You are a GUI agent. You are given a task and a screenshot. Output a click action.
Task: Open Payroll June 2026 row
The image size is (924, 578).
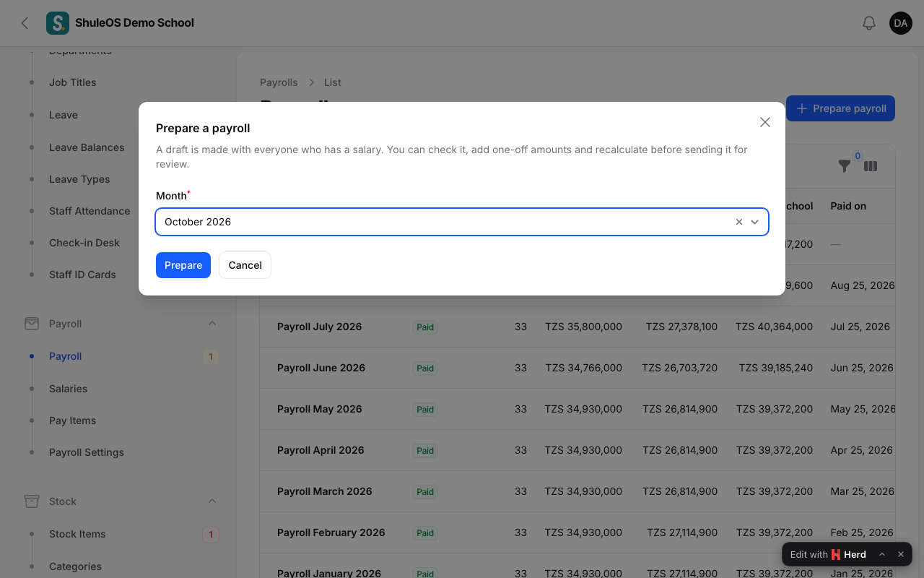click(x=577, y=368)
